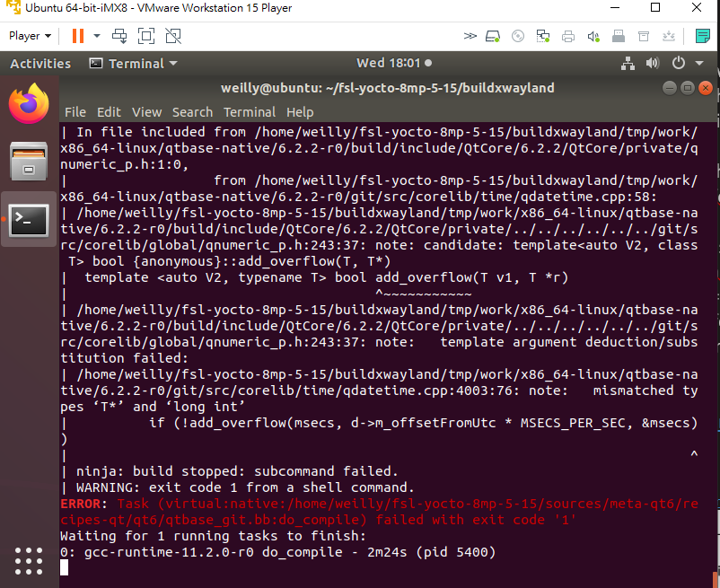Enter full screen mode from VMware toolbar
Screen dimensions: 720x588
(x=146, y=36)
